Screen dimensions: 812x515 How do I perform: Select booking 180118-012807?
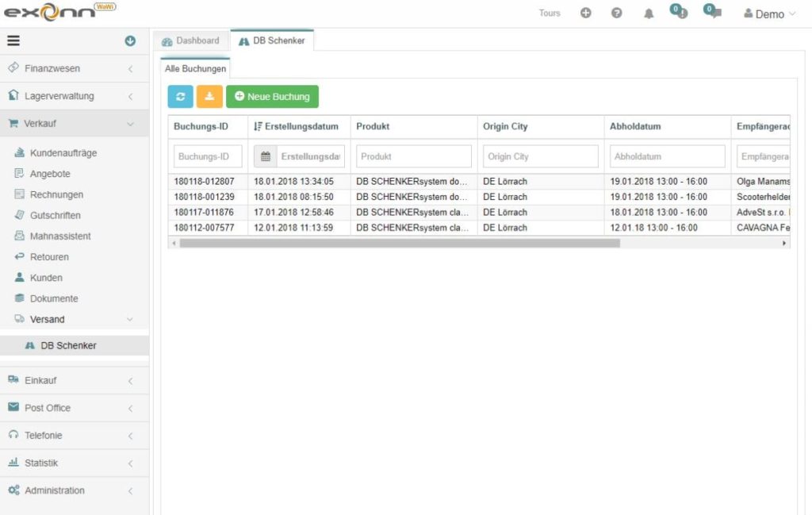click(x=204, y=182)
